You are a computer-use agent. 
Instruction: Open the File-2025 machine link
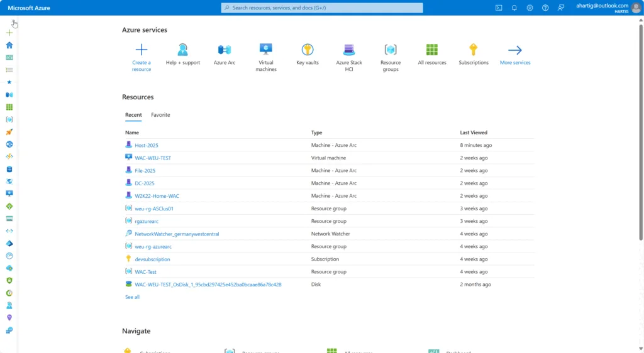[x=145, y=171]
